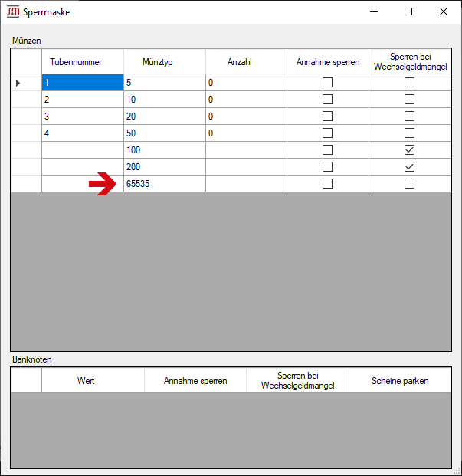Select row header of tube 4 row
The image size is (462, 476).
click(x=26, y=133)
